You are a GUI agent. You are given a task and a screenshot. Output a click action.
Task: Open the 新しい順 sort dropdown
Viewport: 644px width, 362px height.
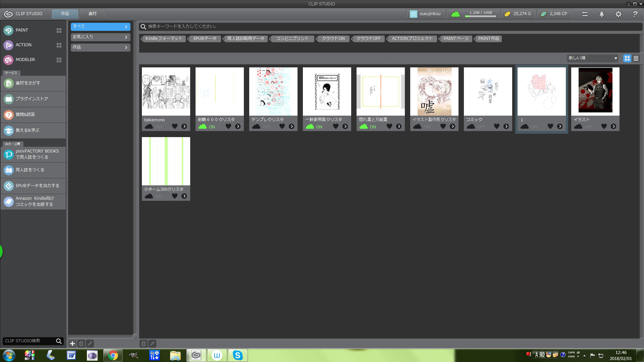(x=592, y=58)
